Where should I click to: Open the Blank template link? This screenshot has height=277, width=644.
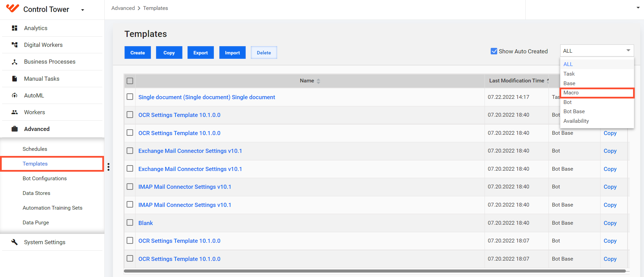coord(145,223)
